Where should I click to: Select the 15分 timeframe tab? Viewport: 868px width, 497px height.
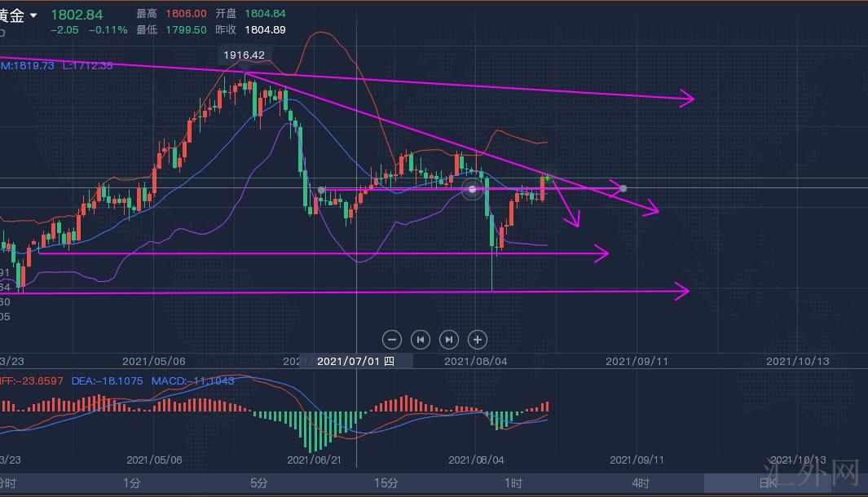pos(386,483)
